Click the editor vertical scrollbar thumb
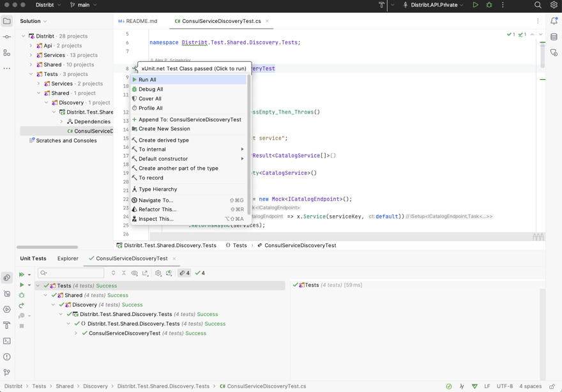This screenshot has height=392, width=562. click(x=543, y=55)
